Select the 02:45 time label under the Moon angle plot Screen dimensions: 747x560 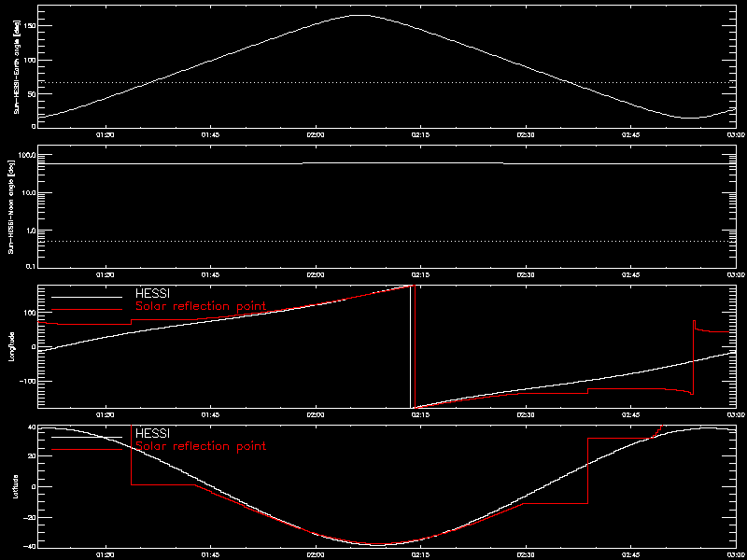click(631, 275)
